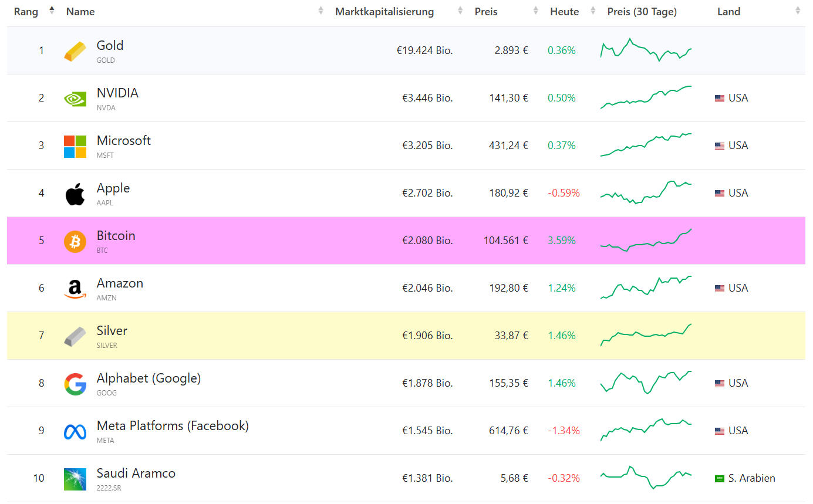
Task: Click the USA flag in Meta row
Action: 720,431
